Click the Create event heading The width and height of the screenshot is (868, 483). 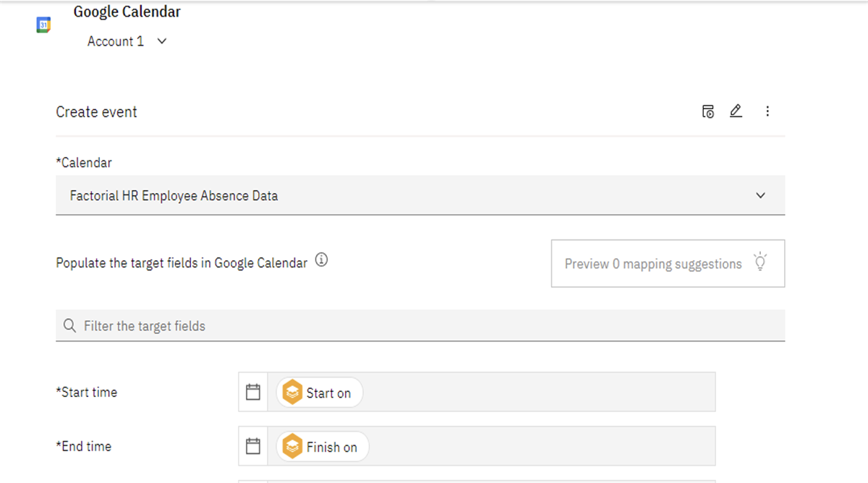97,112
